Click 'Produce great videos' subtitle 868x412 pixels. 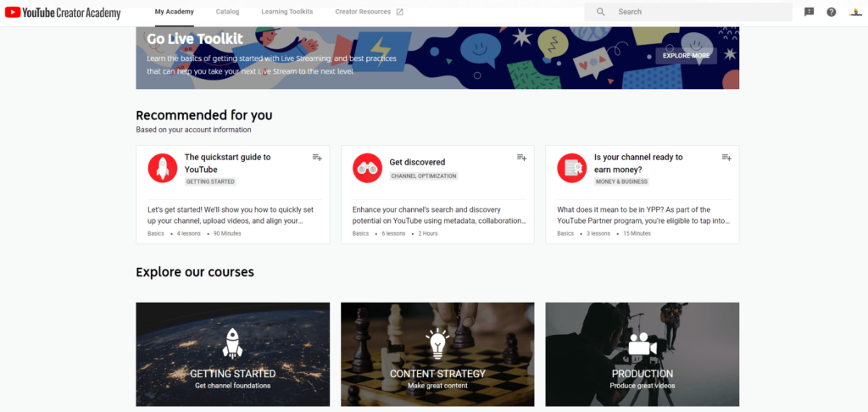643,386
